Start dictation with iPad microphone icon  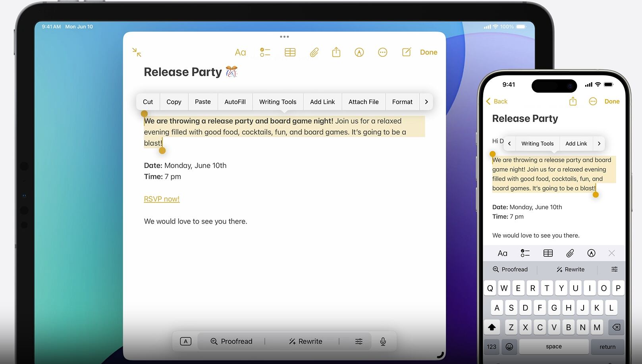pos(383,341)
